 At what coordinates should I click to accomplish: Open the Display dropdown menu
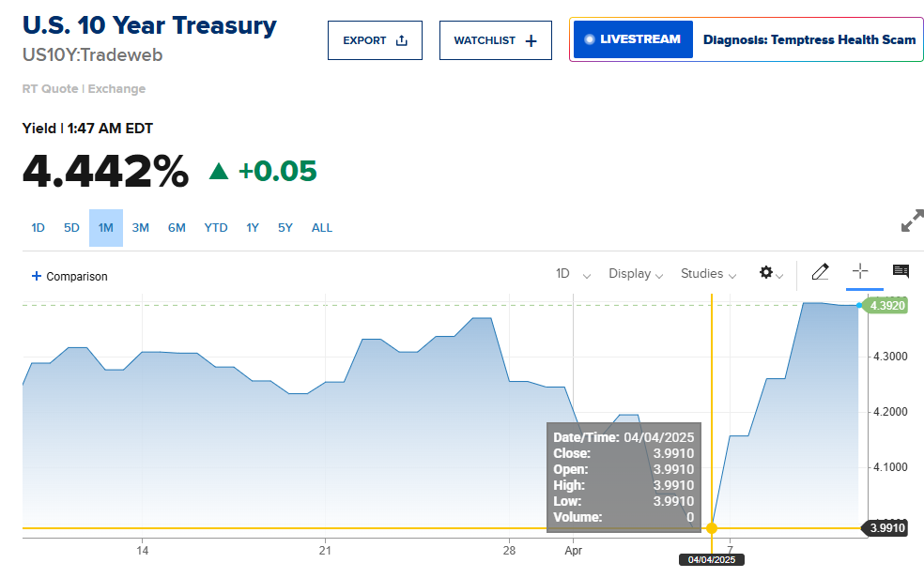(x=636, y=274)
